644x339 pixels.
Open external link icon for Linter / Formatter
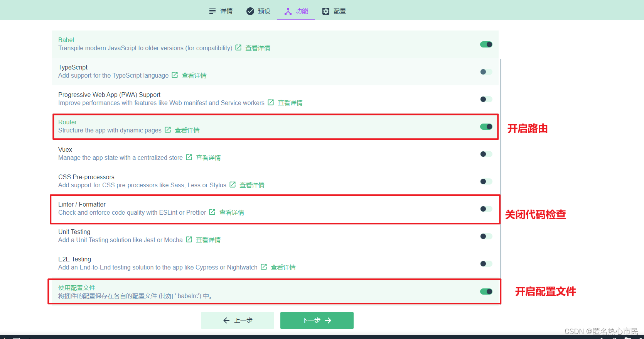(212, 212)
